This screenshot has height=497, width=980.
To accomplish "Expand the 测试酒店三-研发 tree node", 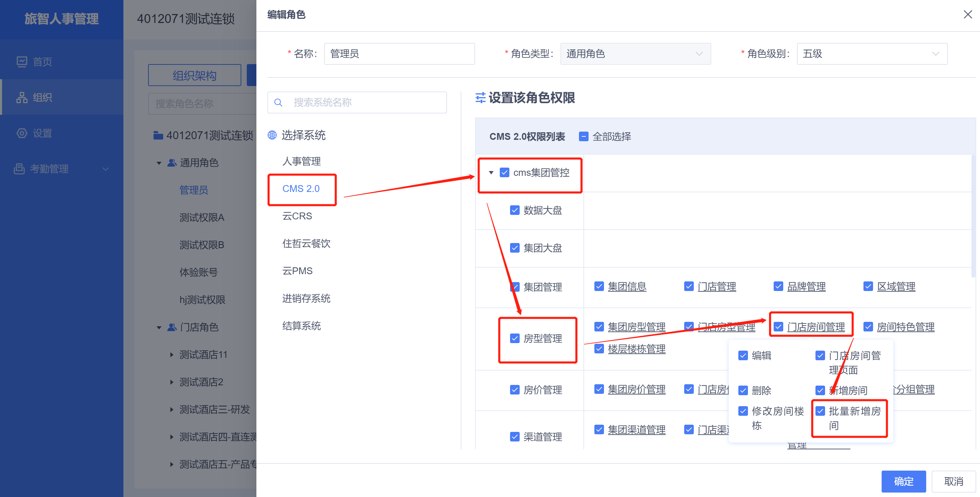I will pos(172,410).
